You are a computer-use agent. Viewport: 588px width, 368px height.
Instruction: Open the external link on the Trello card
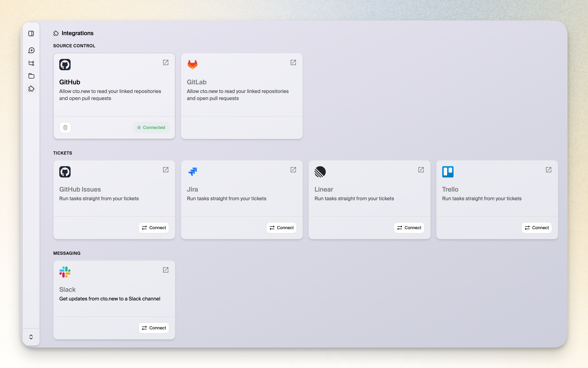point(548,170)
